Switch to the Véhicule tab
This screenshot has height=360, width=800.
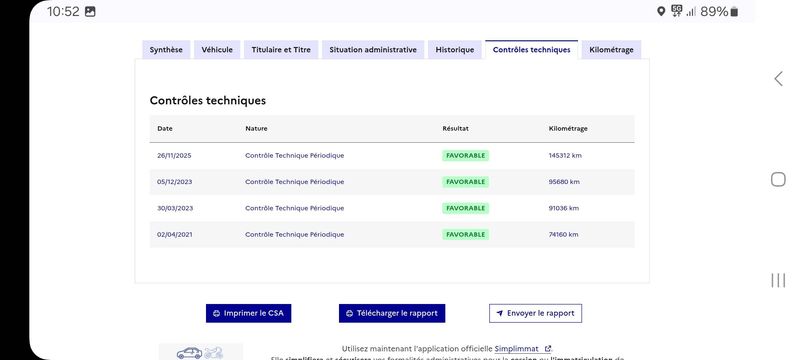[217, 50]
